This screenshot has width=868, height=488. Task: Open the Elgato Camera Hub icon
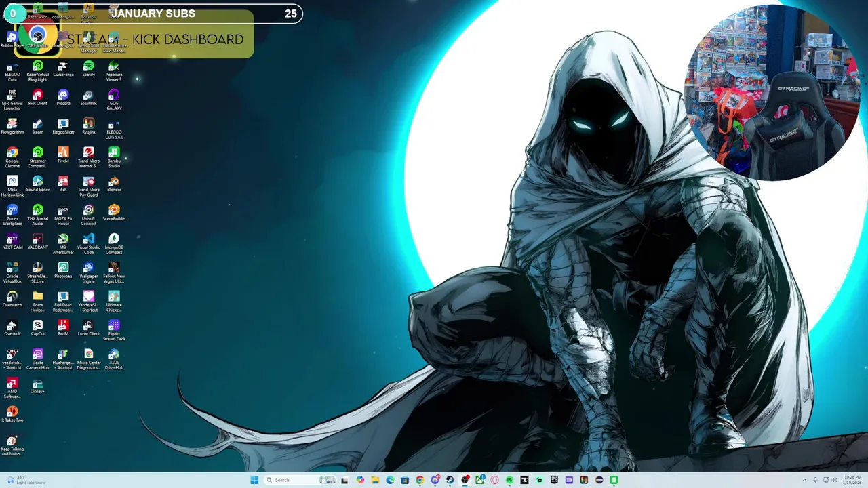pyautogui.click(x=37, y=359)
